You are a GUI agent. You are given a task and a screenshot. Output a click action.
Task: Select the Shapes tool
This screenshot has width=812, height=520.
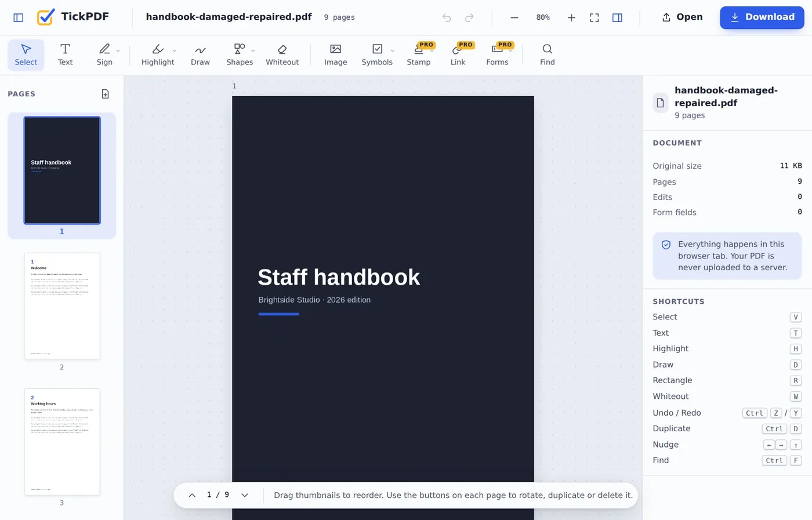tap(240, 55)
